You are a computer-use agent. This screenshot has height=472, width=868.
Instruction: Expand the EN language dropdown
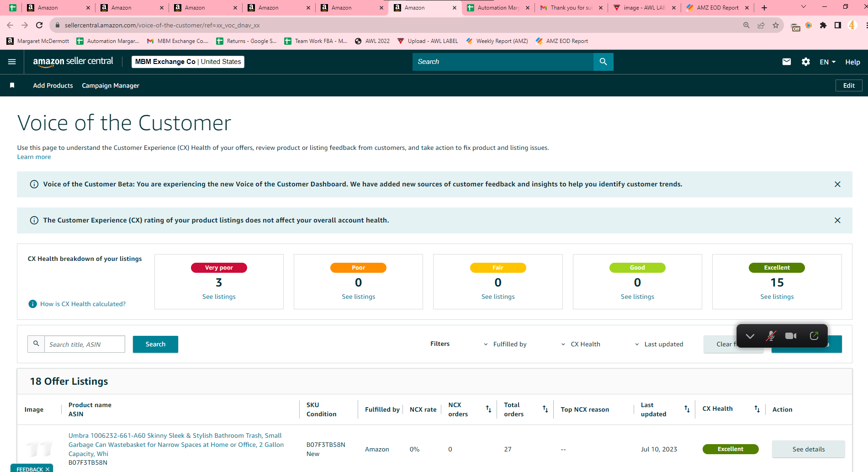tap(827, 62)
